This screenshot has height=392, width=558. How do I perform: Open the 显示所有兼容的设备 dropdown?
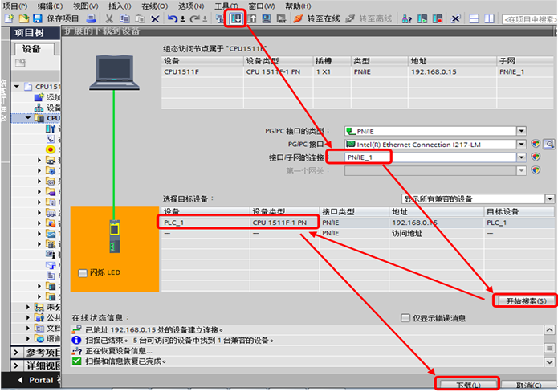(550, 198)
